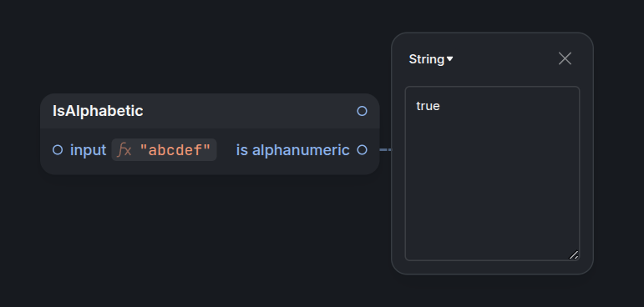Click the IsAlphabetic header output port
Viewport: 644px width, 307px height.
pyautogui.click(x=362, y=111)
